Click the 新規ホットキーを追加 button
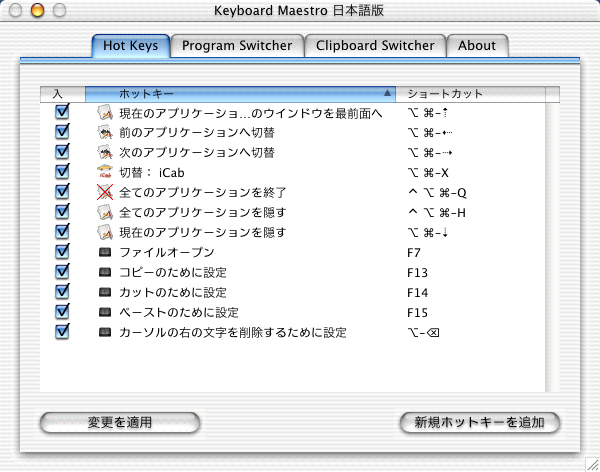Image resolution: width=600 pixels, height=472 pixels. tap(479, 423)
